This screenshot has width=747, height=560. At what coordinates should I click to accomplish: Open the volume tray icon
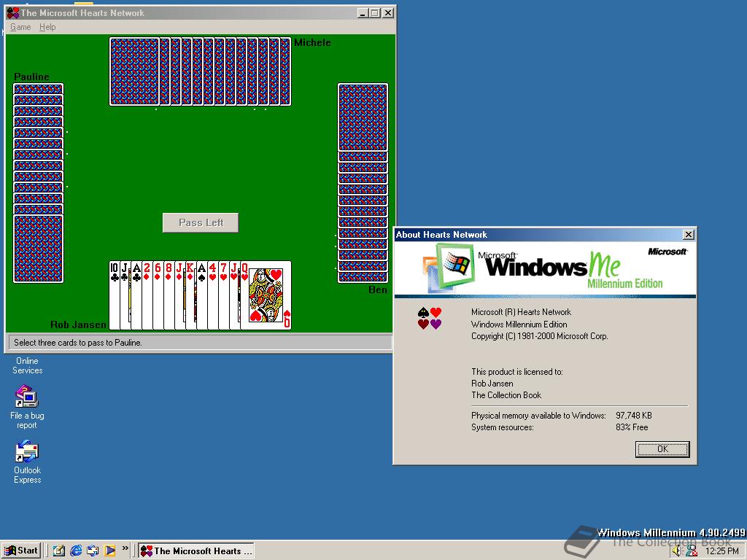coord(678,551)
